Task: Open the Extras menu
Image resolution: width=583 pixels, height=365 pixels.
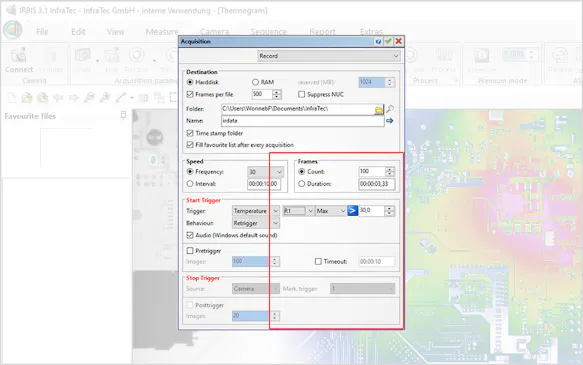Action: click(x=371, y=32)
